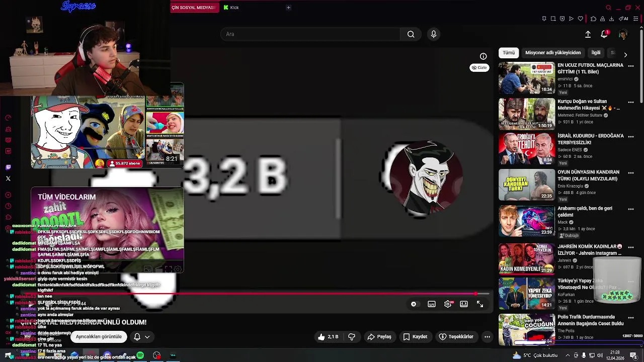The height and width of the screenshot is (362, 644).
Task: Open the ad blocker shield icon
Action: click(x=562, y=19)
